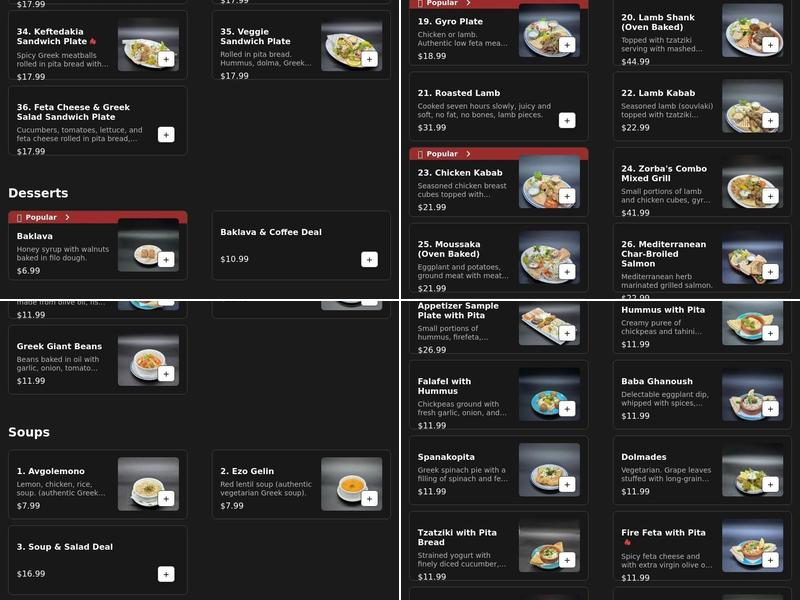
Task: View Falafel with Hummus photo
Action: click(x=549, y=394)
